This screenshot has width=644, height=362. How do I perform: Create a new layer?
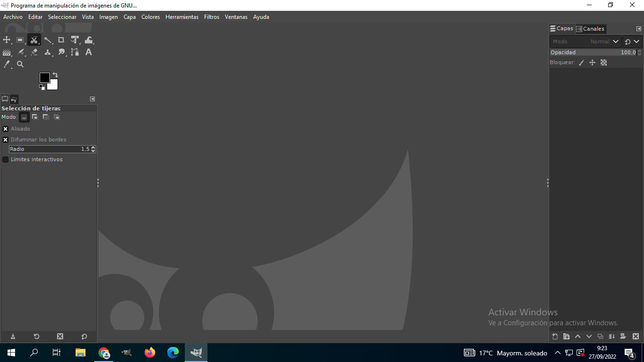pyautogui.click(x=555, y=336)
